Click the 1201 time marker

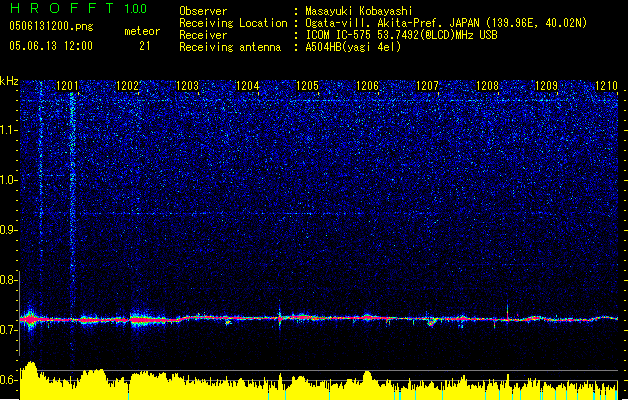pos(67,86)
